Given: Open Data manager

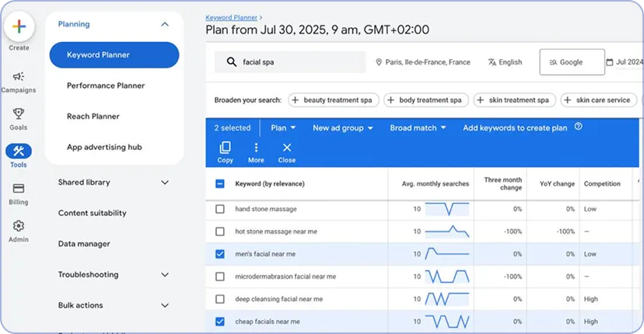Looking at the screenshot, I should click(x=84, y=244).
